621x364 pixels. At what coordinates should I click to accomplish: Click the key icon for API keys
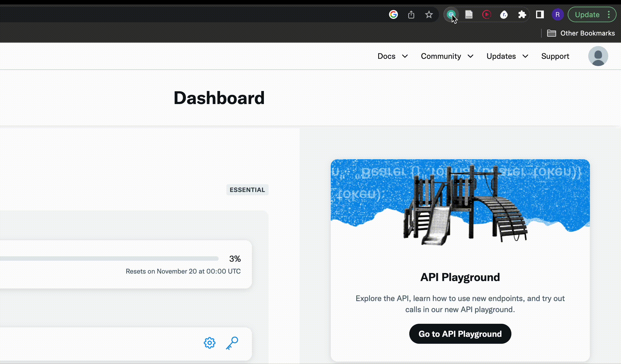pyautogui.click(x=232, y=343)
